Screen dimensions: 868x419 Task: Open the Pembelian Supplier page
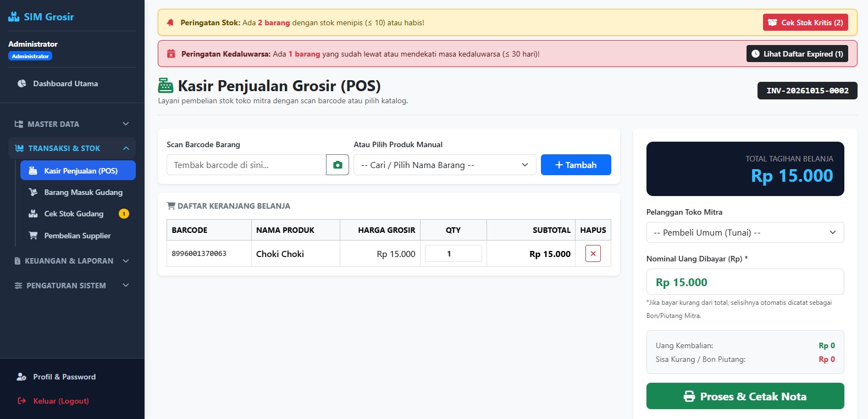(x=78, y=236)
